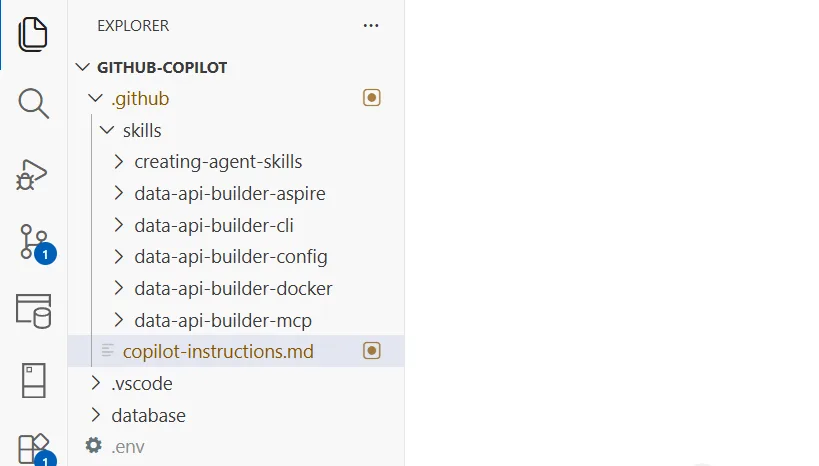Open the Extensions view icon
The height and width of the screenshot is (466, 819).
point(33,448)
